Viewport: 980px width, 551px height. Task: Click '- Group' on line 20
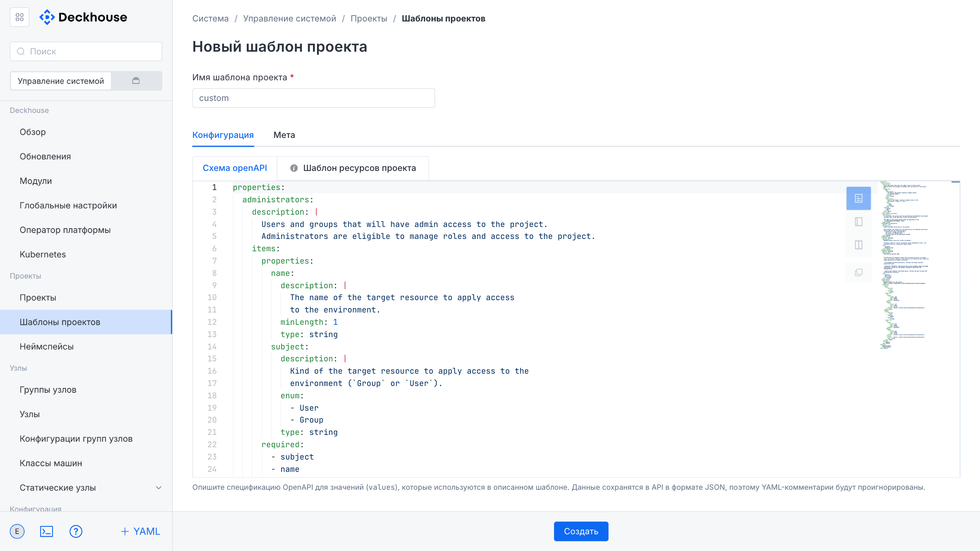click(x=307, y=420)
